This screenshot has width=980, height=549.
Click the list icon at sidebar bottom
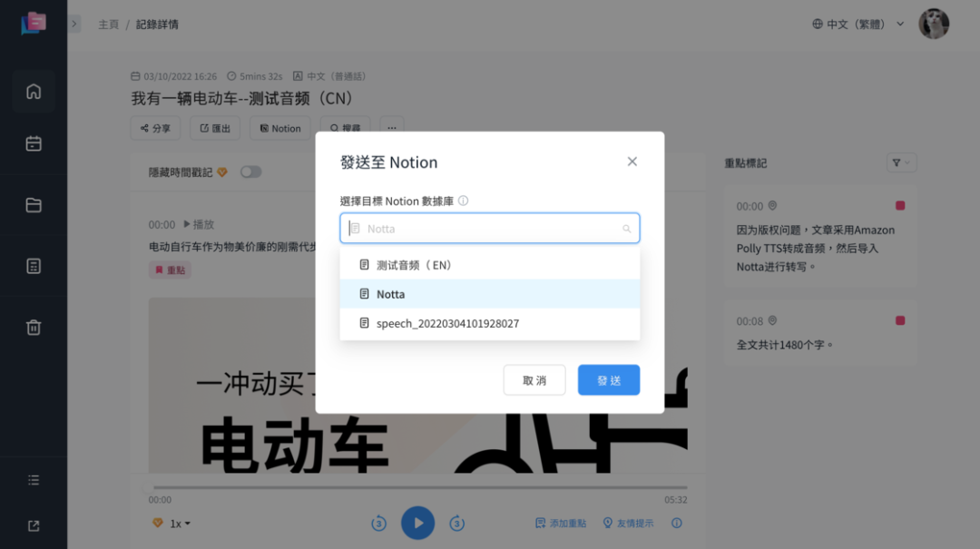(34, 480)
